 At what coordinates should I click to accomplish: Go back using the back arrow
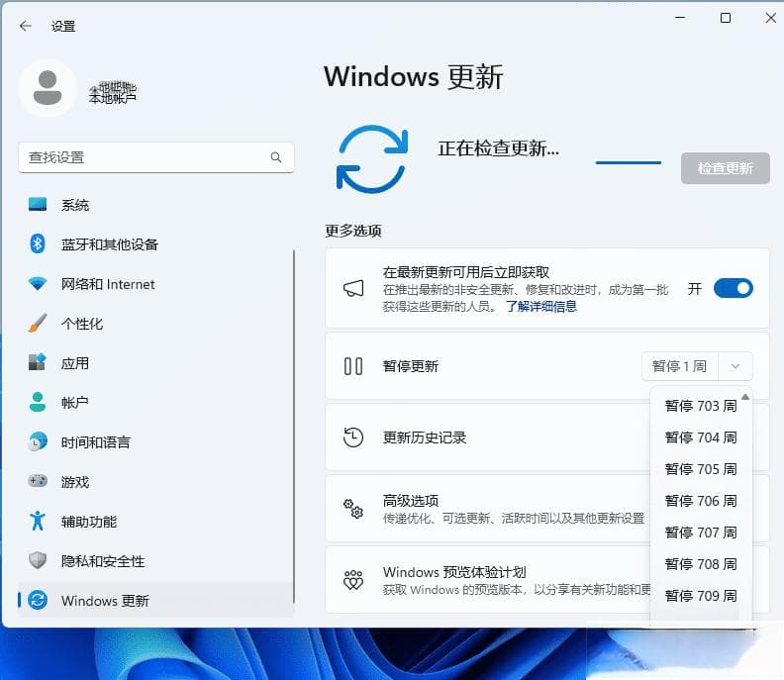(25, 26)
